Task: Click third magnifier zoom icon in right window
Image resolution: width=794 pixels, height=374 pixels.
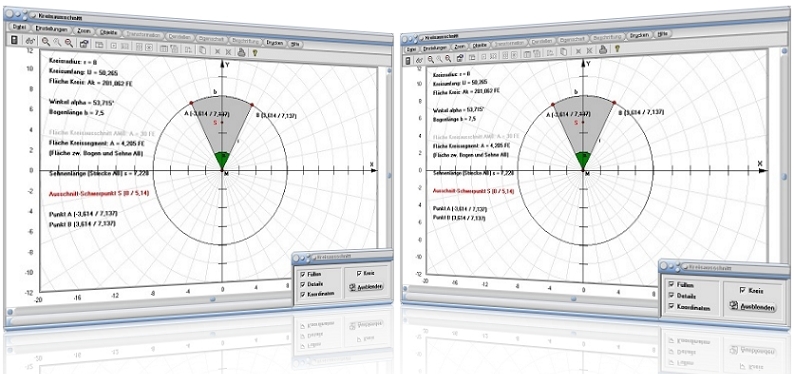Action: pyautogui.click(x=448, y=58)
